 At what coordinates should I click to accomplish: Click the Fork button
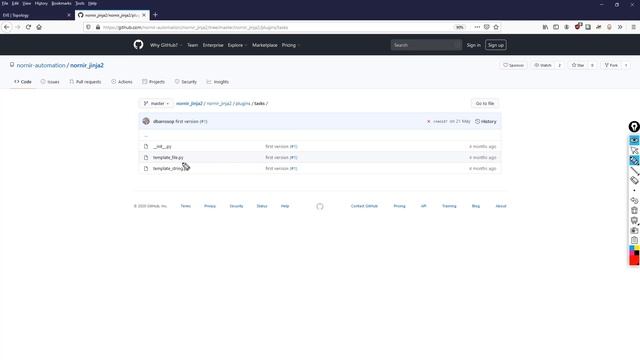pos(611,65)
